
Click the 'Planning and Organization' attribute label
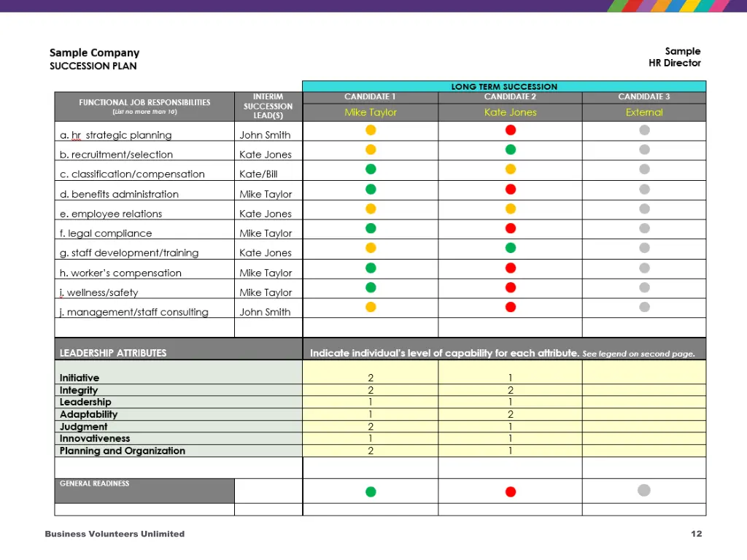coord(123,451)
